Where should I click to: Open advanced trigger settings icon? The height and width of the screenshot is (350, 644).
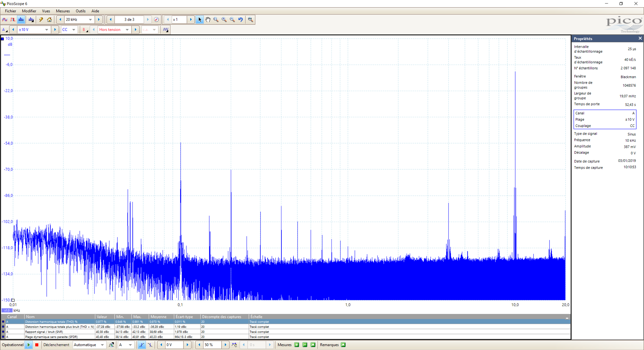(x=111, y=345)
